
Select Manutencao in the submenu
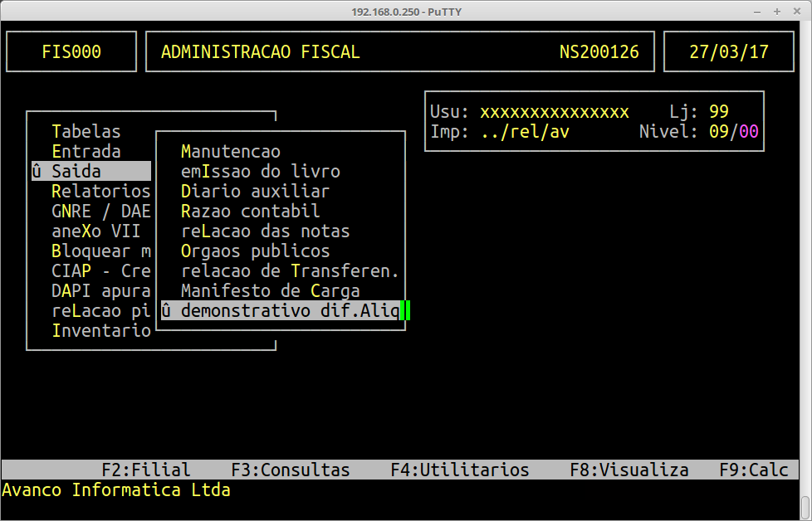click(x=231, y=152)
